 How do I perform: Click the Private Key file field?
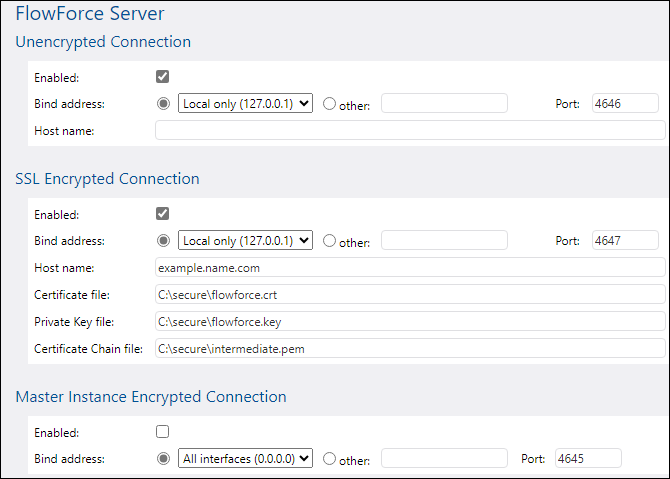point(409,321)
